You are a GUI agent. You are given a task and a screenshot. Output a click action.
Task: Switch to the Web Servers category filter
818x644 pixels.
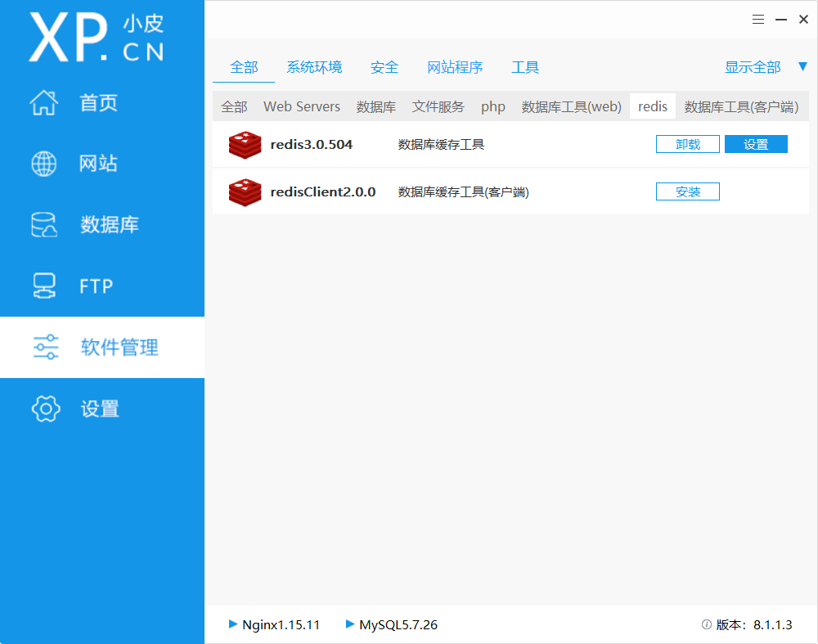coord(301,106)
